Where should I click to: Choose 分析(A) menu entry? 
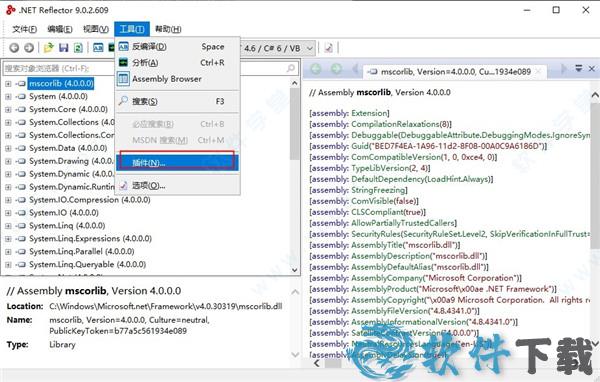[178, 62]
